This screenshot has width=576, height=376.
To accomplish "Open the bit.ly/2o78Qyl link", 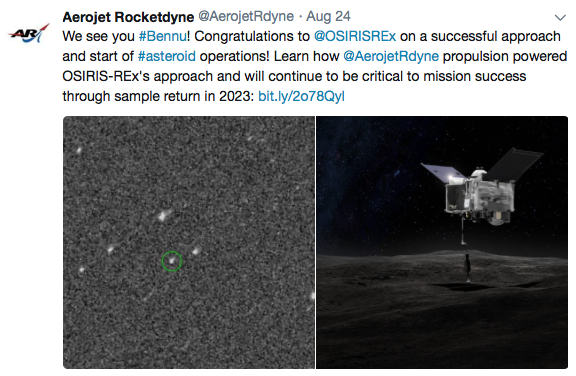I will tap(301, 96).
